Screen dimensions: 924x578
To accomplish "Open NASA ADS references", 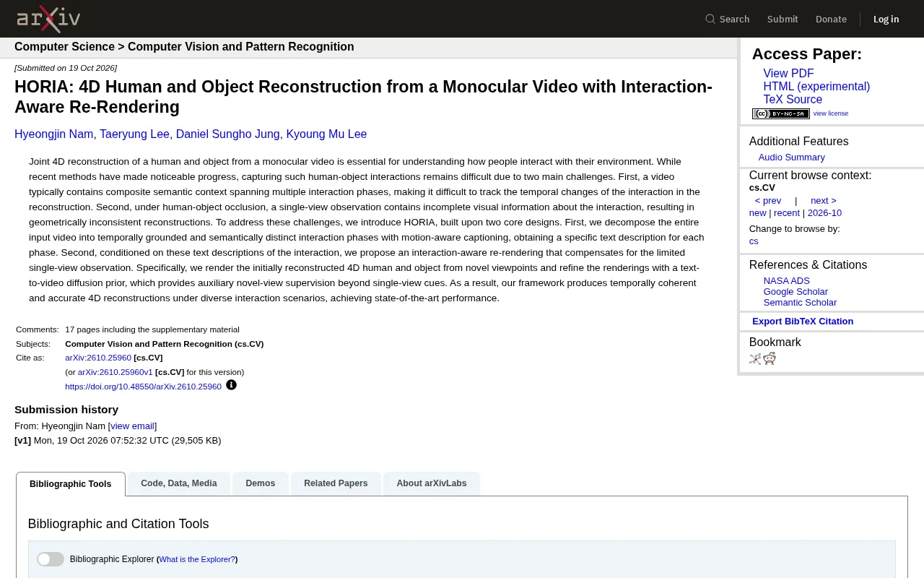I will [x=787, y=281].
